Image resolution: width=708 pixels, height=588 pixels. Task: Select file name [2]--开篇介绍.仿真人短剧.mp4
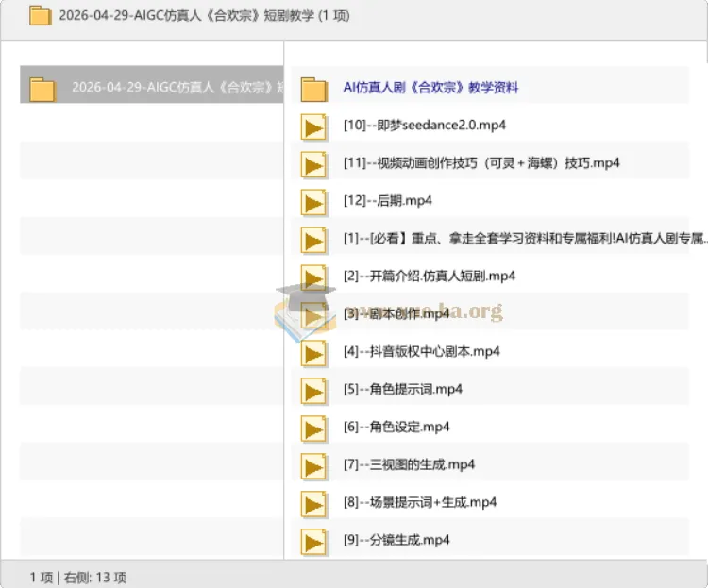[x=430, y=276]
